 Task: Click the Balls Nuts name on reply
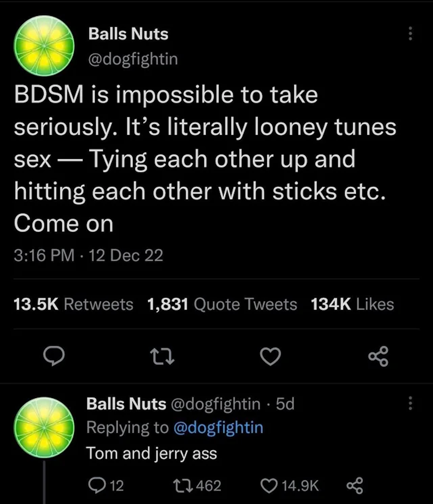click(x=126, y=404)
